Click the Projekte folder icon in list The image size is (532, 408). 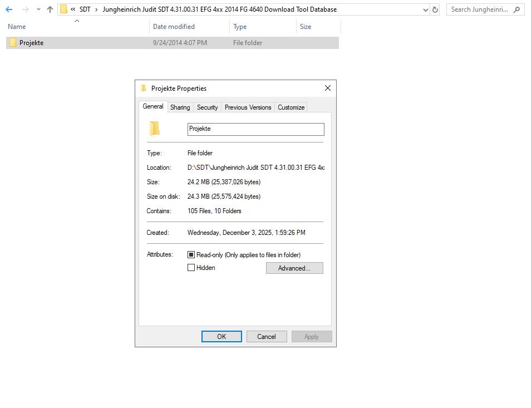coord(13,43)
